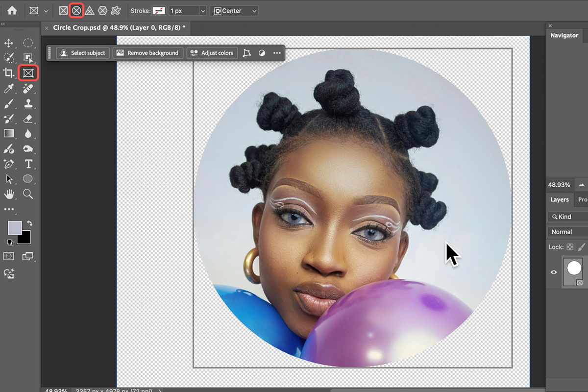The height and width of the screenshot is (392, 588).
Task: Select the Horizontal Type tool
Action: pos(28,164)
